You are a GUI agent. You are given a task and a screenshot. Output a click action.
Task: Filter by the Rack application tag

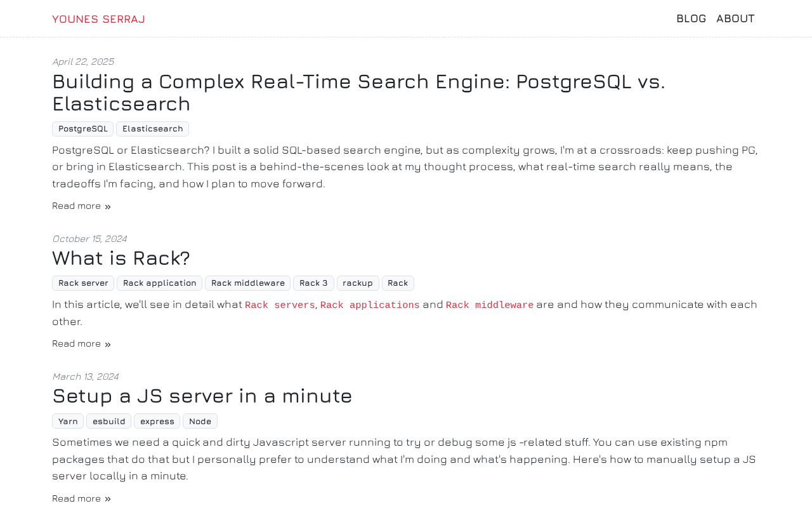coord(160,283)
